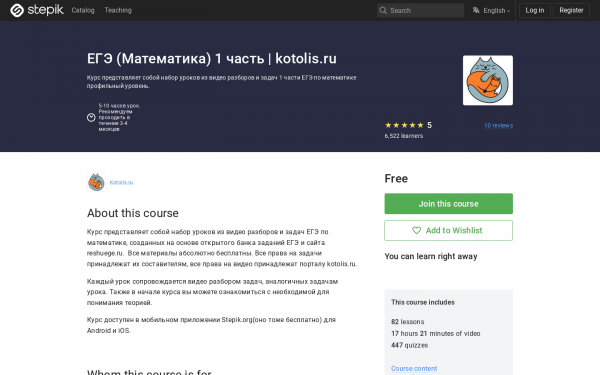Image resolution: width=600 pixels, height=375 pixels.
Task: Click the 'You can learn right away' text
Action: 431,256
